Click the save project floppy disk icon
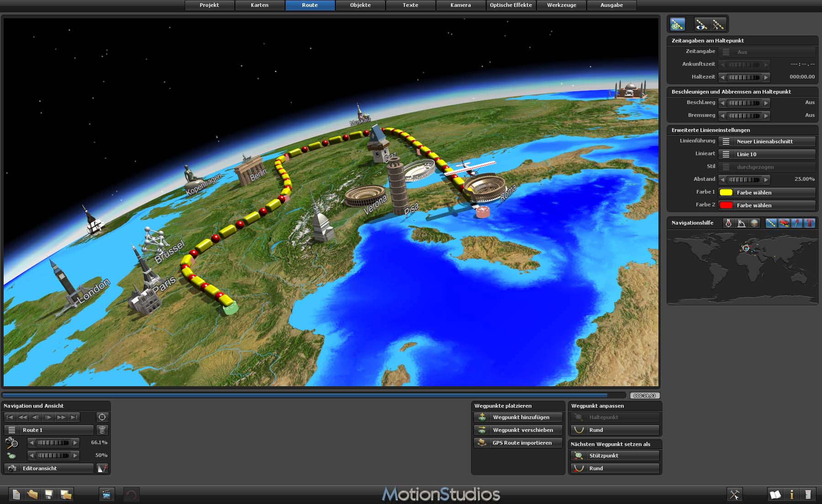 tap(48, 494)
